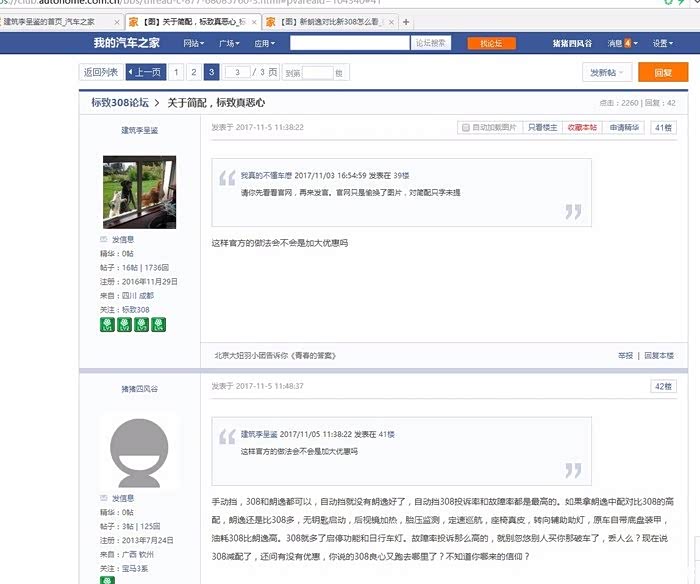700x584 pixels.
Task: Click the orange notification count badge beside 消息
Action: (x=628, y=44)
